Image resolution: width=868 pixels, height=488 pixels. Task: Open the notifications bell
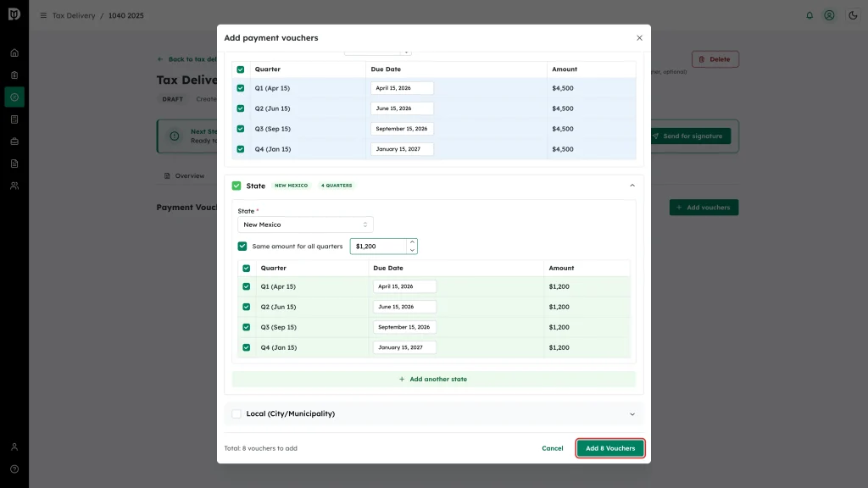(810, 15)
